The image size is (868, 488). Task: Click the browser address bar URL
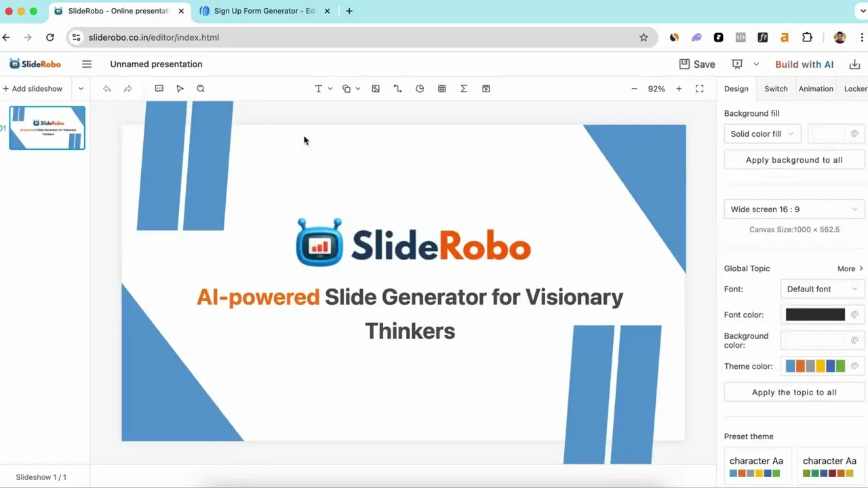(154, 37)
